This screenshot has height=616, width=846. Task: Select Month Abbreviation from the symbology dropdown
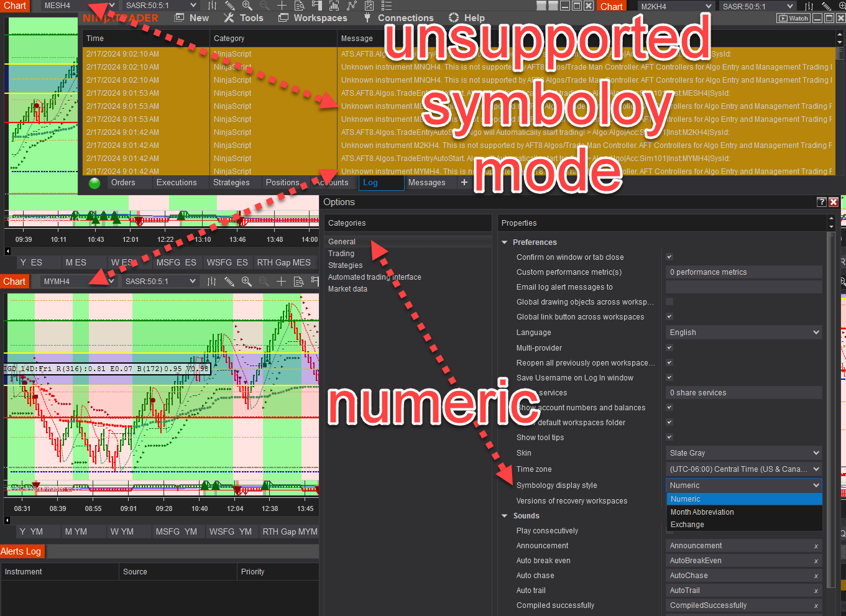tap(702, 512)
